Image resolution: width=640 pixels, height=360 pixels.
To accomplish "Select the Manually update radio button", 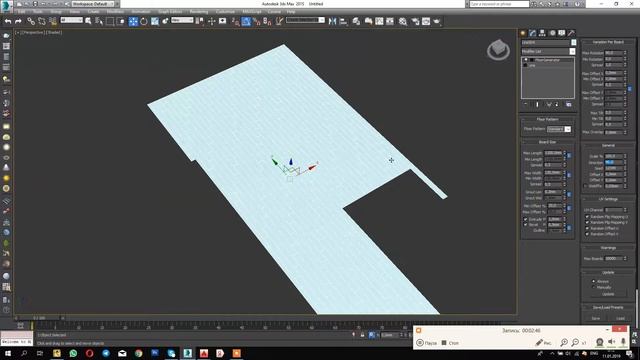I will [593, 287].
